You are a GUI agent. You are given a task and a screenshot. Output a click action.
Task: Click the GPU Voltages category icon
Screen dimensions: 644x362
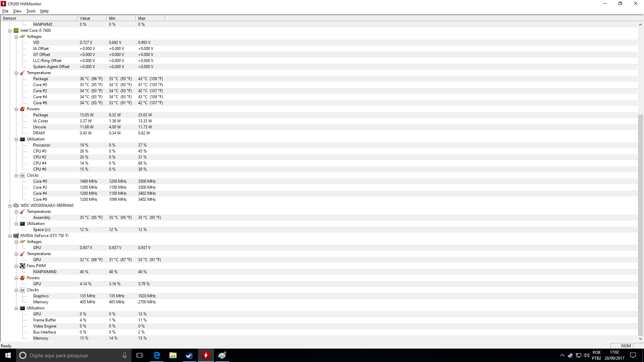[x=22, y=242]
